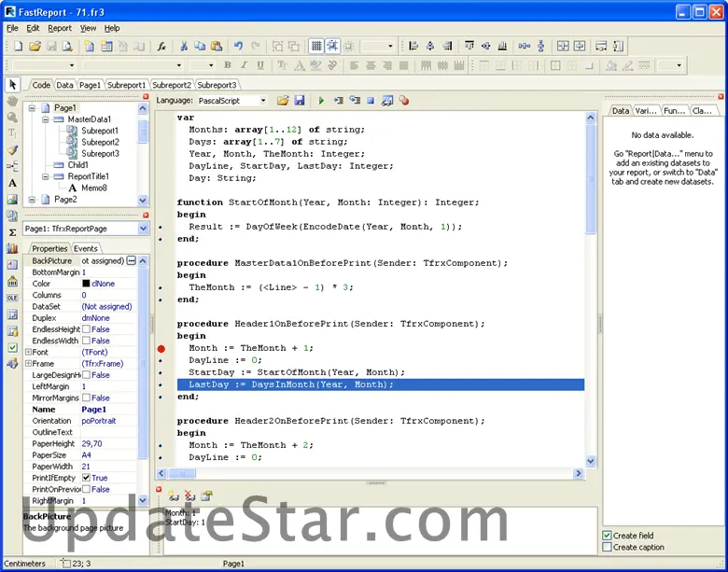Viewport: 728px width, 572px height.
Task: Enable Create caption checkbox
Action: (607, 547)
